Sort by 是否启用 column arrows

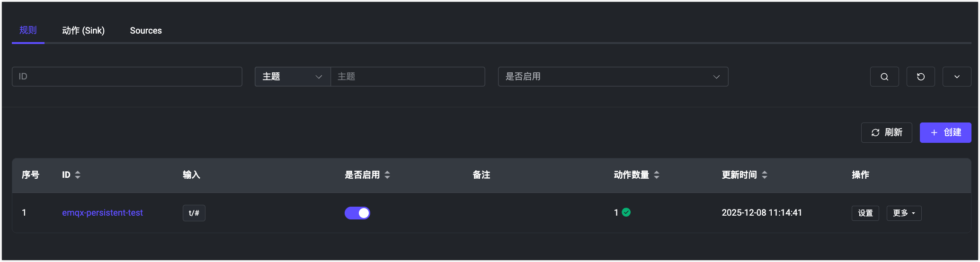[x=387, y=175]
